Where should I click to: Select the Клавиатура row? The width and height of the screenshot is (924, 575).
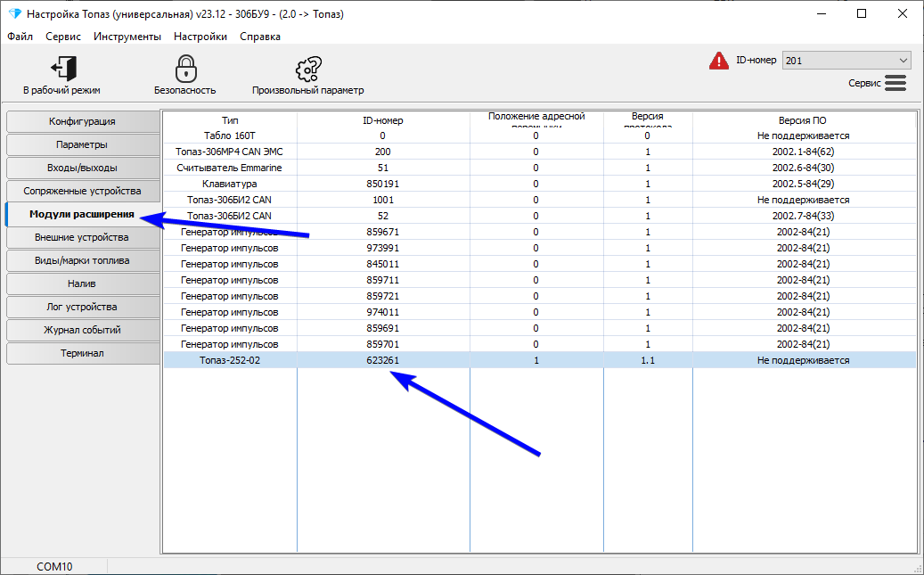pyautogui.click(x=539, y=184)
